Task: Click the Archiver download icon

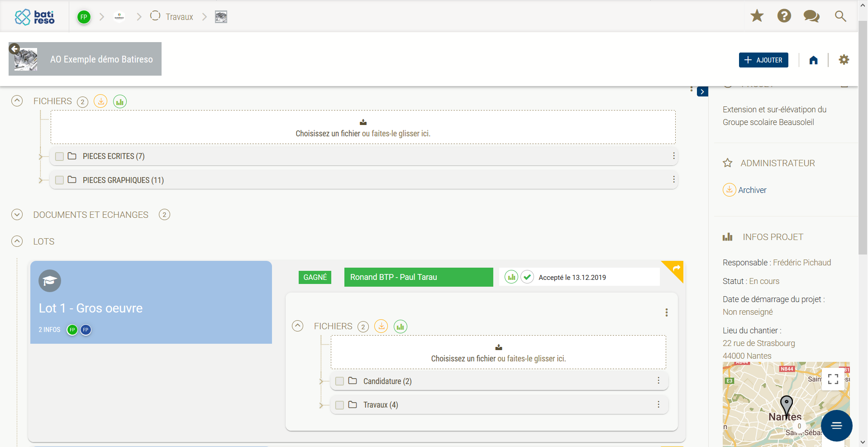Action: point(729,190)
